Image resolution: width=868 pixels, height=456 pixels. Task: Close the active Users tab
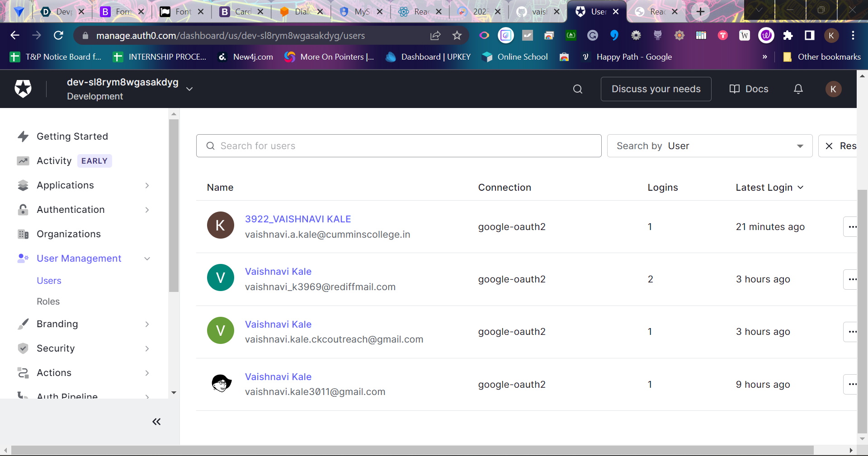(x=616, y=12)
